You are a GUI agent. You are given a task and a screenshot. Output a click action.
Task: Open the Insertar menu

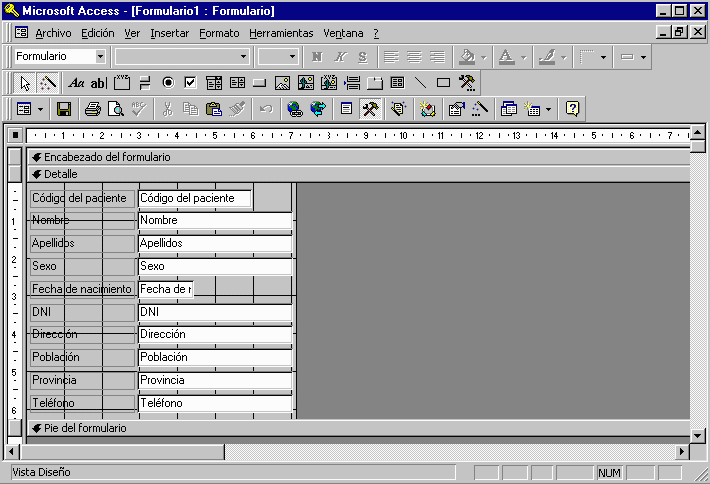tap(170, 33)
